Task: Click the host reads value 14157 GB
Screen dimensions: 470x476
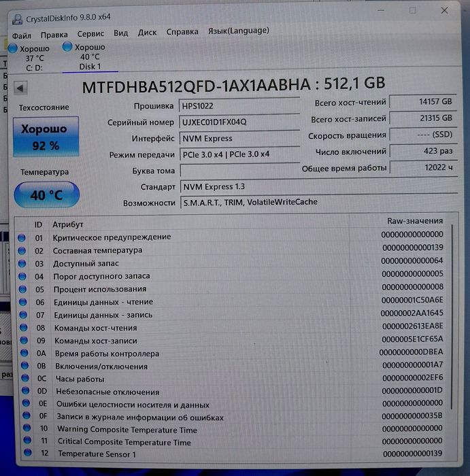Action: [423, 101]
